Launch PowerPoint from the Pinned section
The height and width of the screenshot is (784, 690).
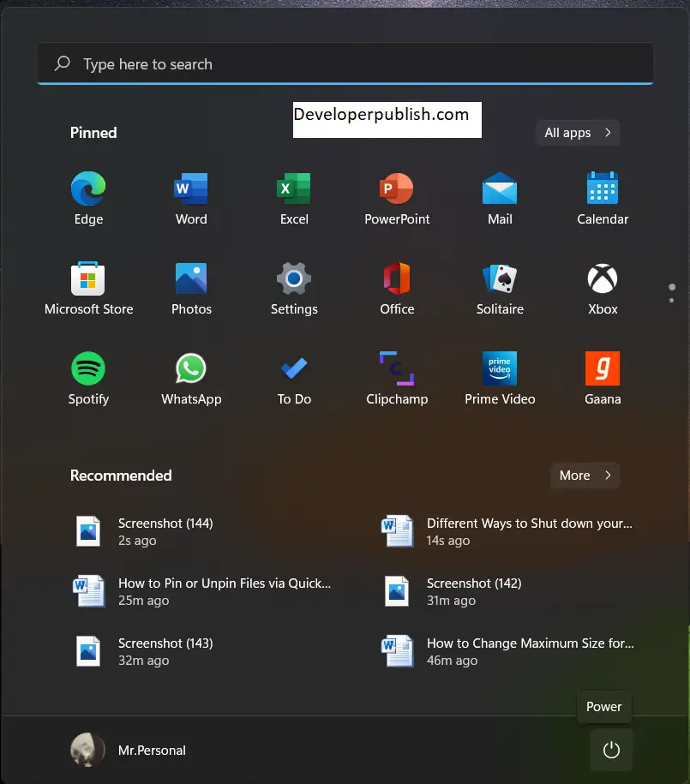pos(397,199)
